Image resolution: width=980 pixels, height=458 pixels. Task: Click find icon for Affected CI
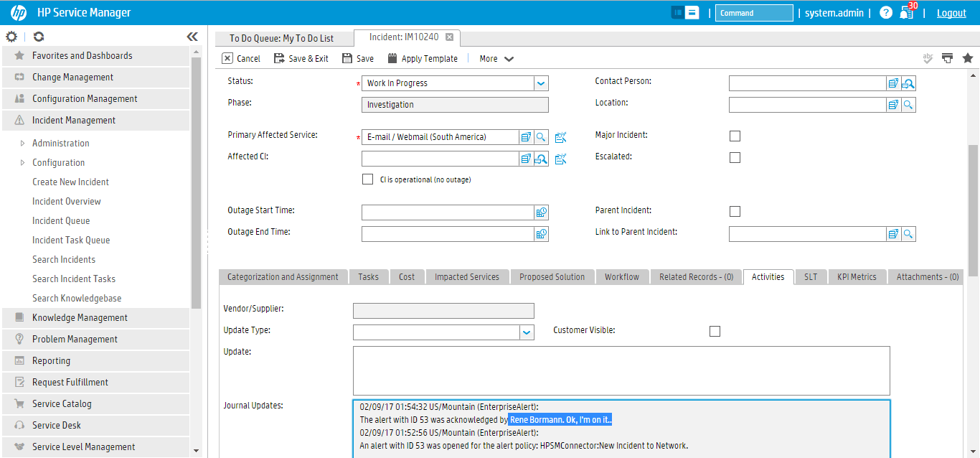tap(541, 159)
